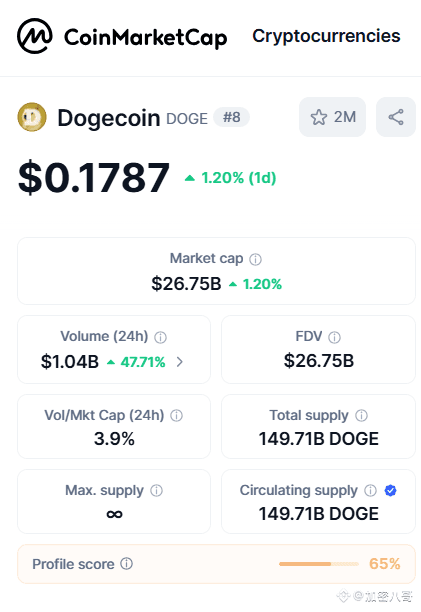Click the CoinMarketCap logo icon
This screenshot has width=421, height=612.
[x=35, y=36]
